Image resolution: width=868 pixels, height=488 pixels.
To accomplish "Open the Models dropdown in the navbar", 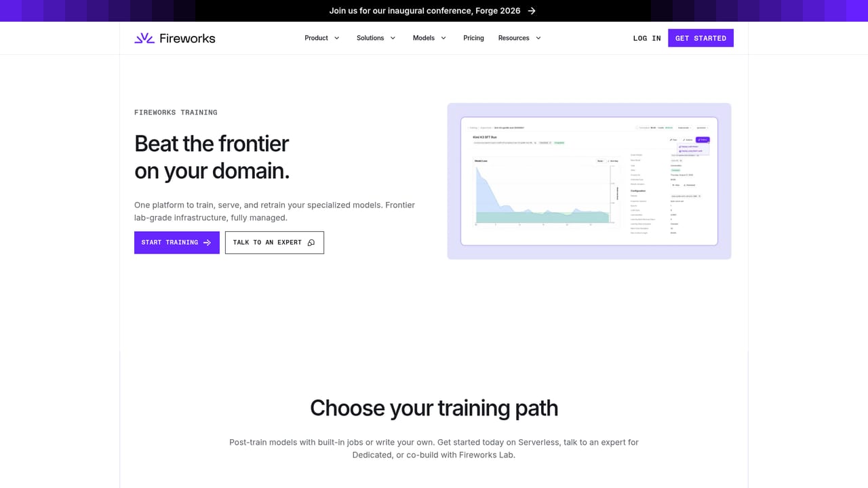I will pos(430,38).
